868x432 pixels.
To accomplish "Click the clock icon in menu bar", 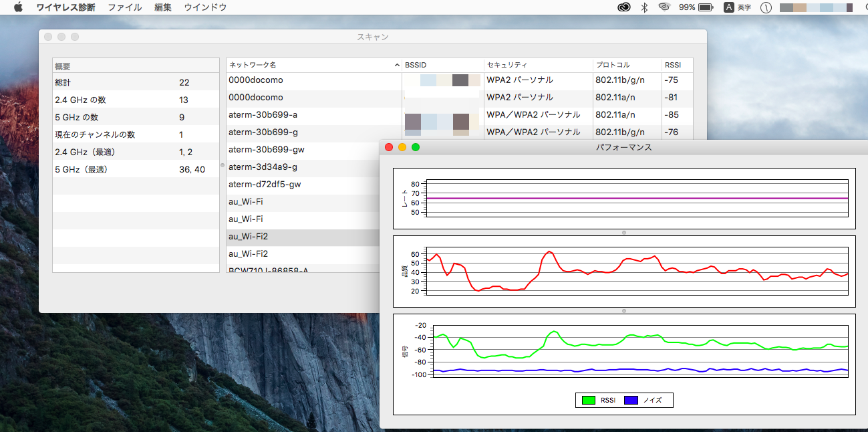I will [x=766, y=7].
